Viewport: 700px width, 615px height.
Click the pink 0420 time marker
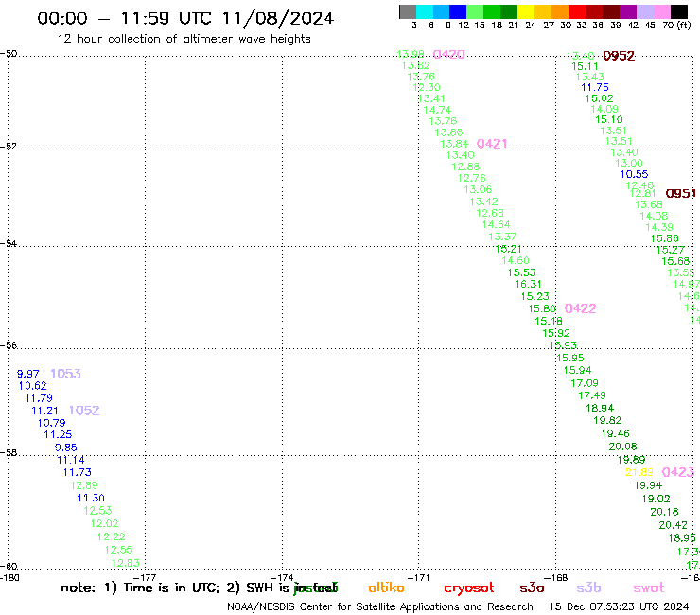click(449, 55)
